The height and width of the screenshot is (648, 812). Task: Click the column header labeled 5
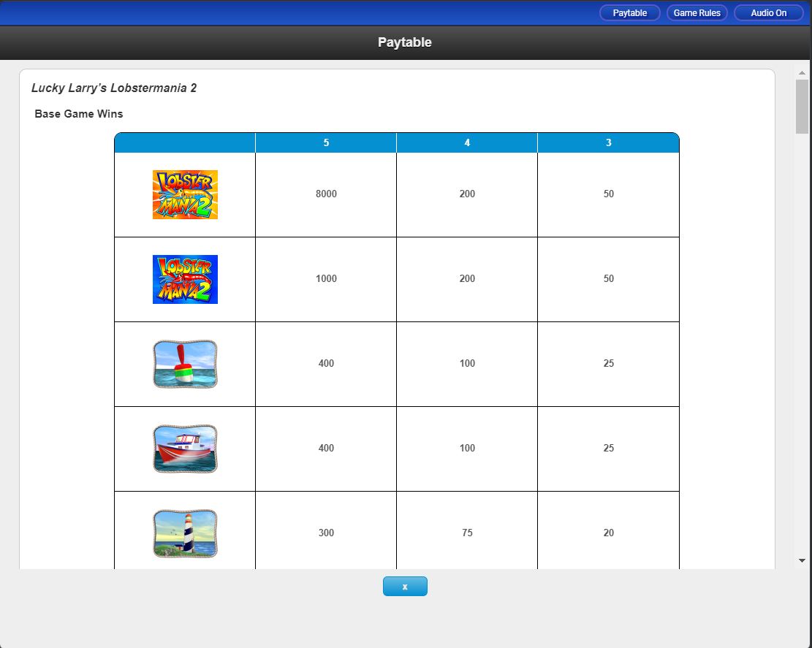[326, 142]
